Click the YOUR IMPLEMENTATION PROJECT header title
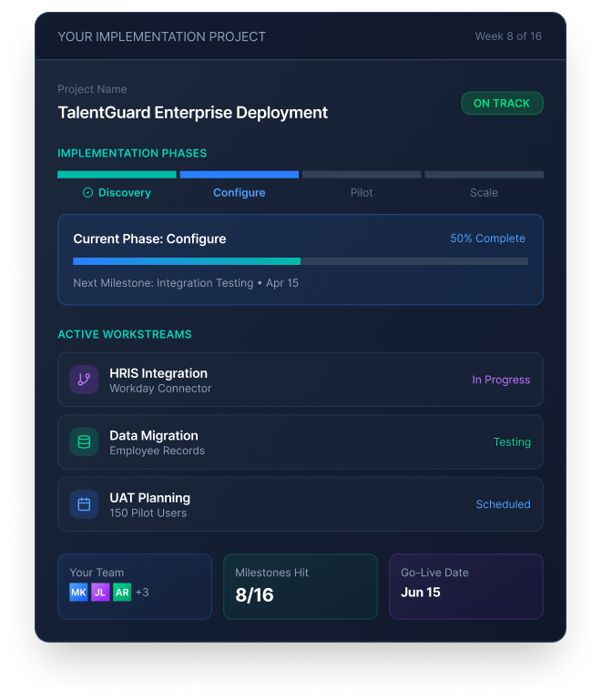 [x=162, y=36]
